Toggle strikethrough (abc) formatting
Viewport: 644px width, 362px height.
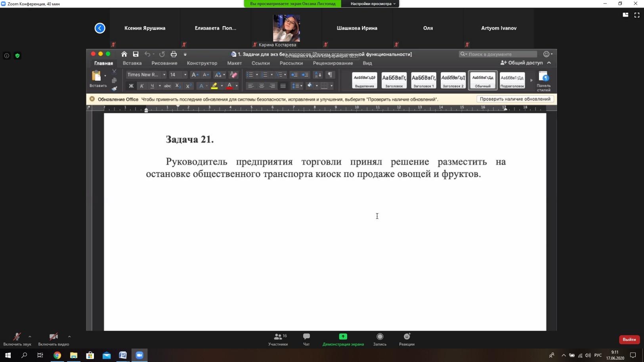point(167,86)
